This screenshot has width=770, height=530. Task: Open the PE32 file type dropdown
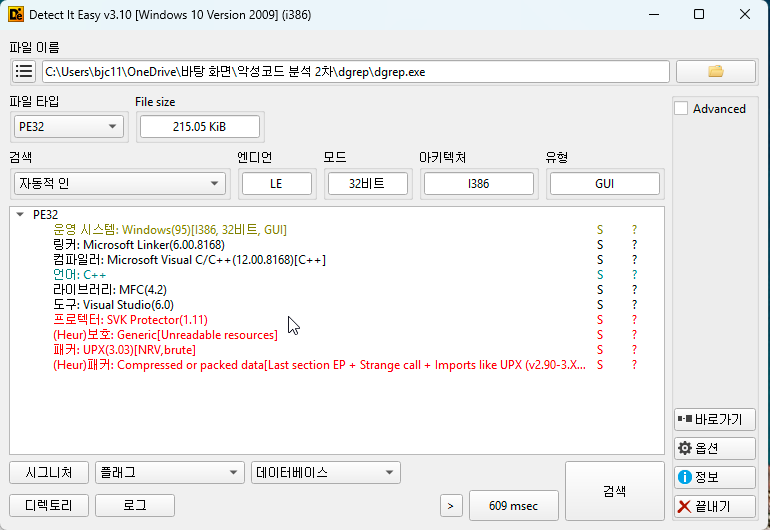click(x=68, y=126)
